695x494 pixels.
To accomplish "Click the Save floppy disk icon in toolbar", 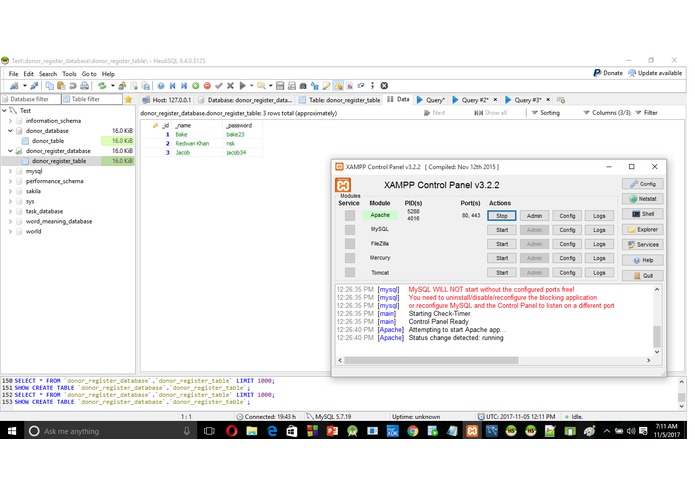I will click(280, 86).
